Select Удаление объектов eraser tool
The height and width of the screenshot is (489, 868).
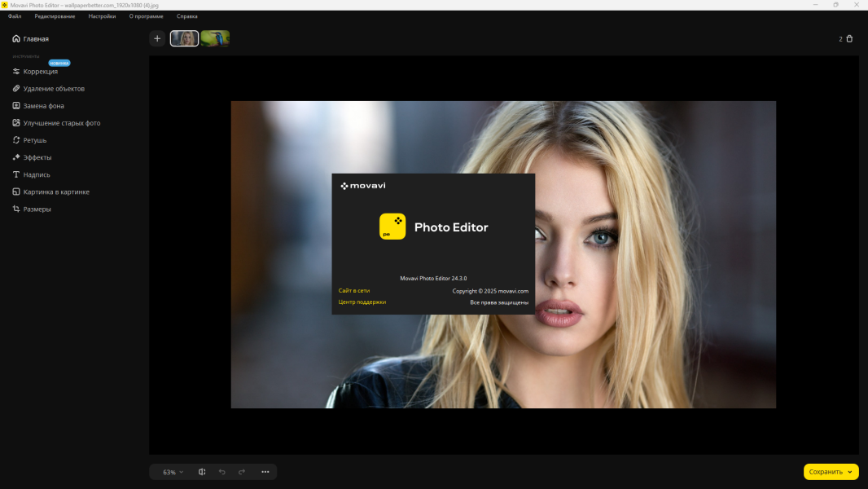tap(48, 89)
